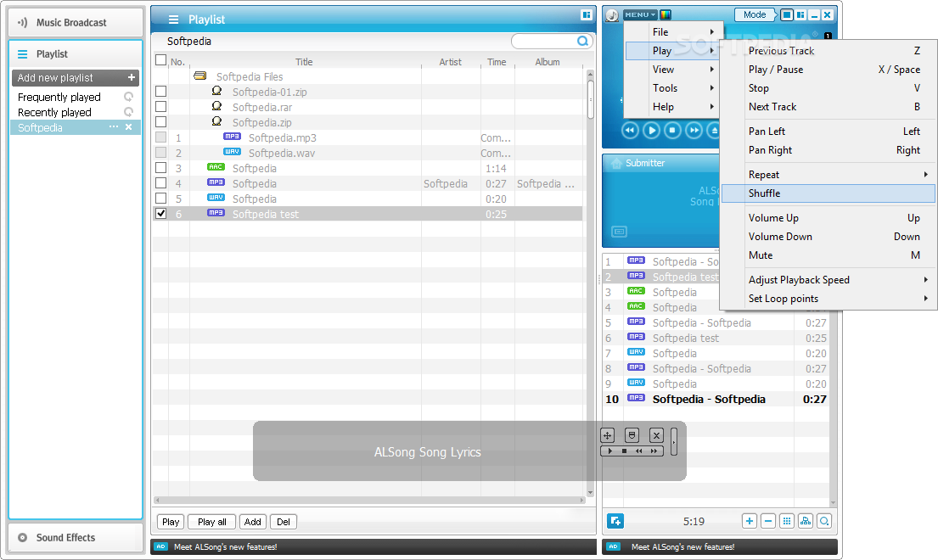Select Shuffle in the Play menu

(x=828, y=193)
